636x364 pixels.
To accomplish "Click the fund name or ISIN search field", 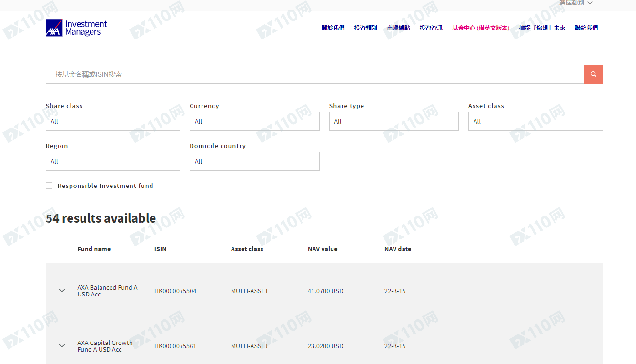I will (x=315, y=74).
